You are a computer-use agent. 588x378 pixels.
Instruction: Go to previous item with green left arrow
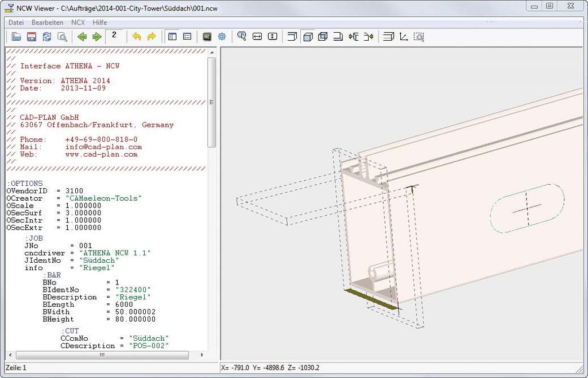point(82,37)
